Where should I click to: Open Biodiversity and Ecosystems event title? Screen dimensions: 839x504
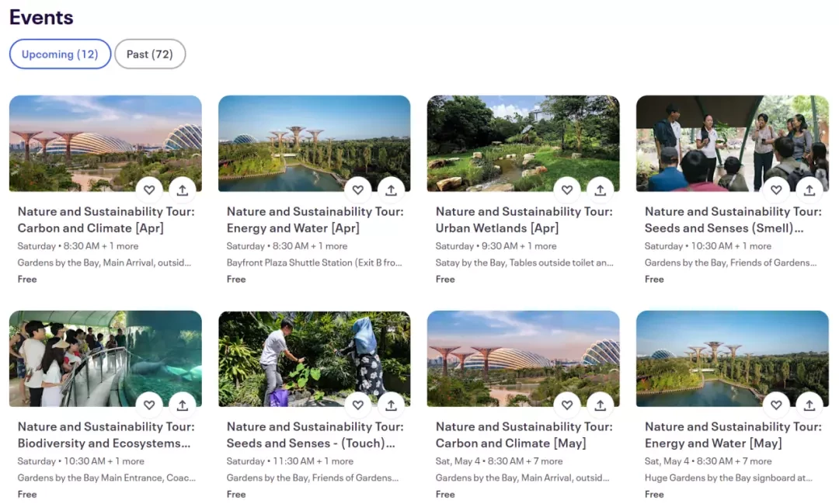[x=106, y=434]
